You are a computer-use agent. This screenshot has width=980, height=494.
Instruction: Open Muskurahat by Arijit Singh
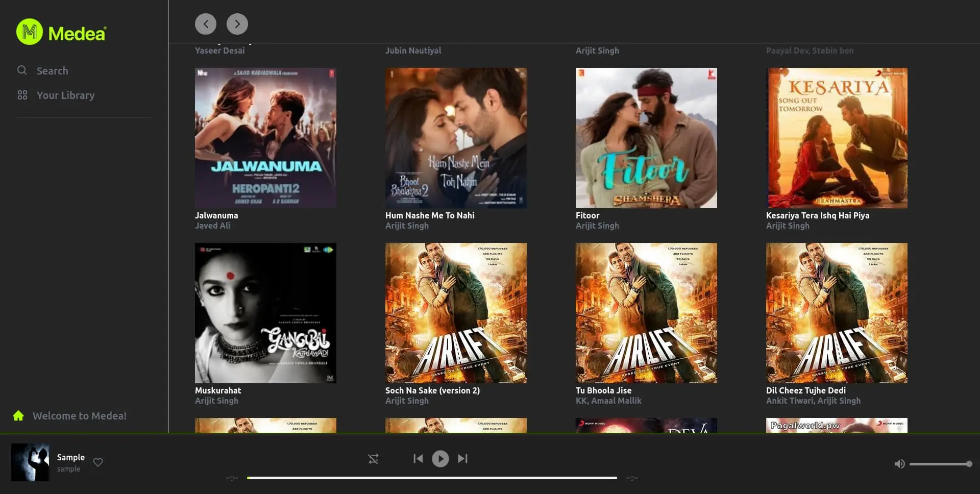pos(265,313)
